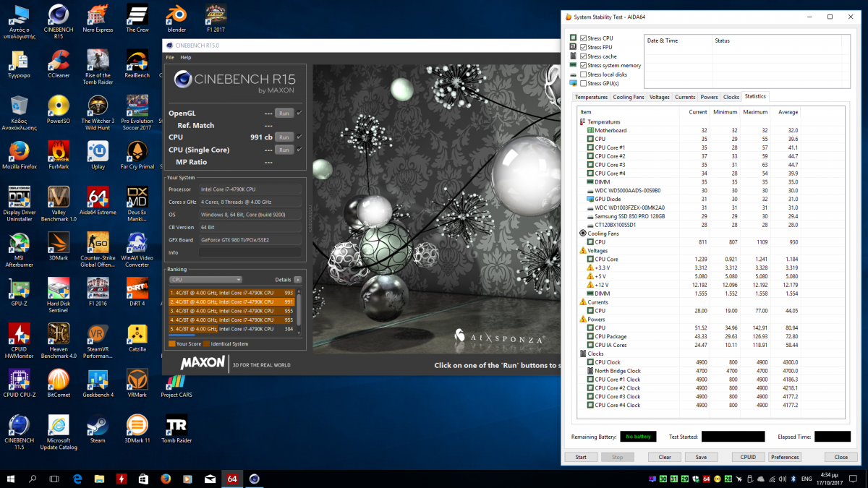Select the Mozilla Firefox desktop icon
Viewport: 868px width, 488px height.
point(20,155)
